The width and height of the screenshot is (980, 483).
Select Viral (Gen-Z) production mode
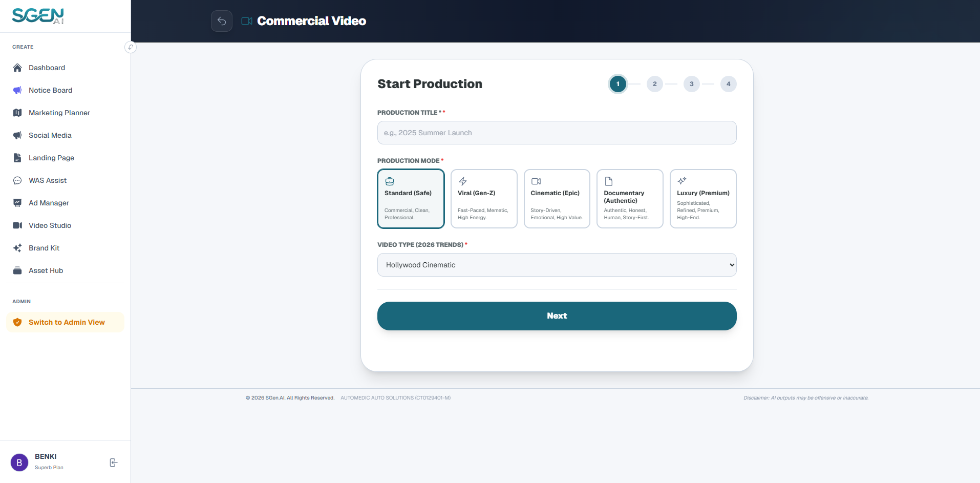pos(484,199)
